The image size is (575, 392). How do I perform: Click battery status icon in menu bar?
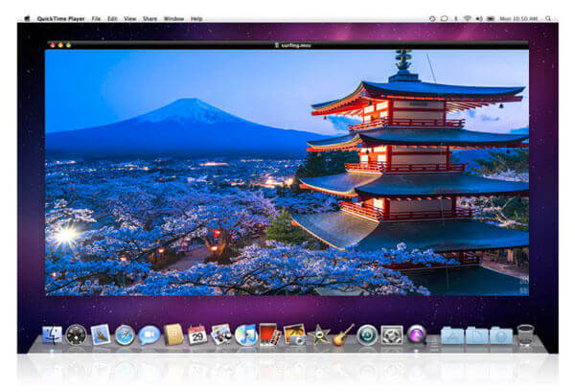coord(491,18)
